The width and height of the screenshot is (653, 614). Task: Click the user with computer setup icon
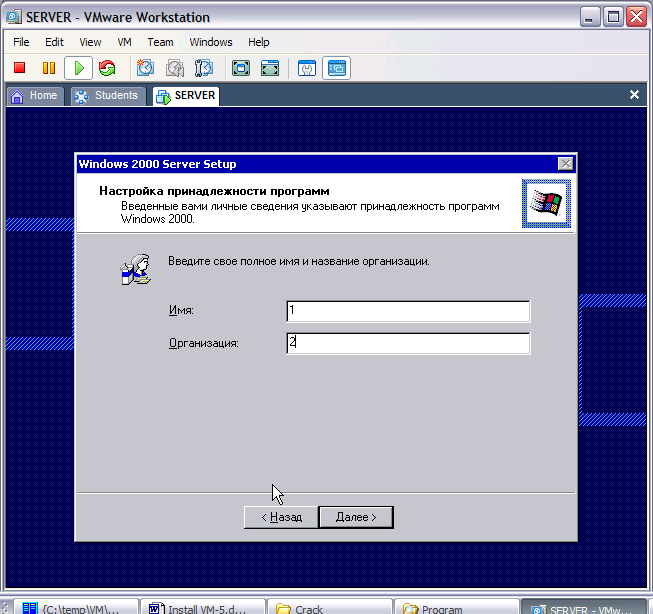click(x=136, y=270)
